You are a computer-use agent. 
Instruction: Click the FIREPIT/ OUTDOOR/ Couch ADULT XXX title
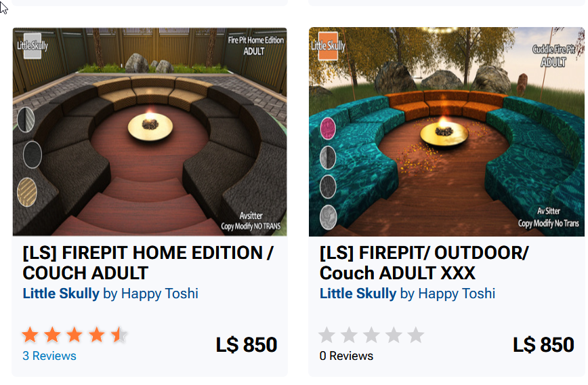click(424, 263)
